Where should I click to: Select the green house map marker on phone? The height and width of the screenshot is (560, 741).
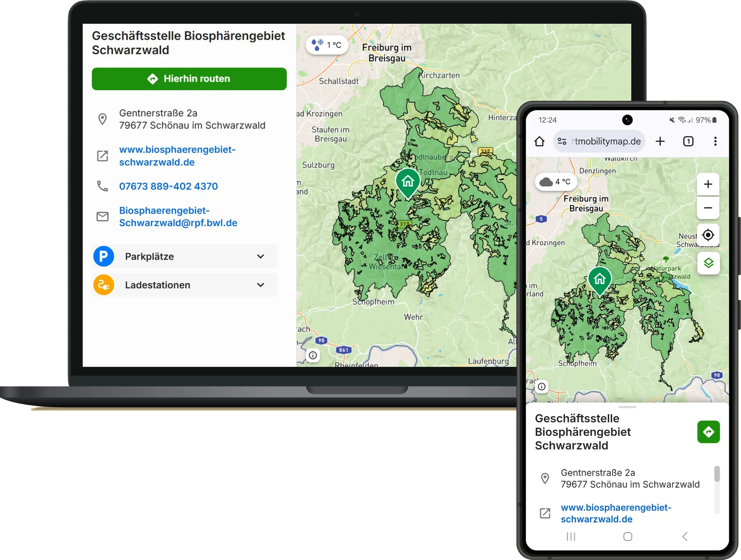(x=600, y=281)
